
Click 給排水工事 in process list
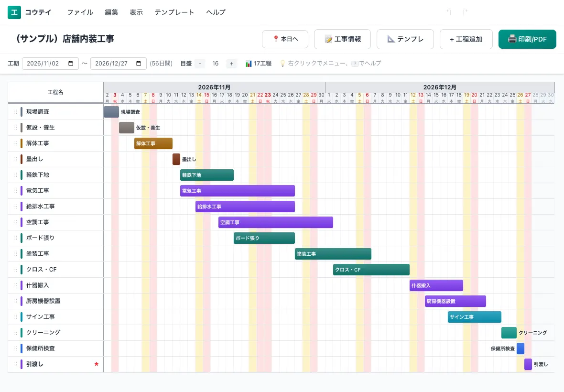pyautogui.click(x=40, y=207)
